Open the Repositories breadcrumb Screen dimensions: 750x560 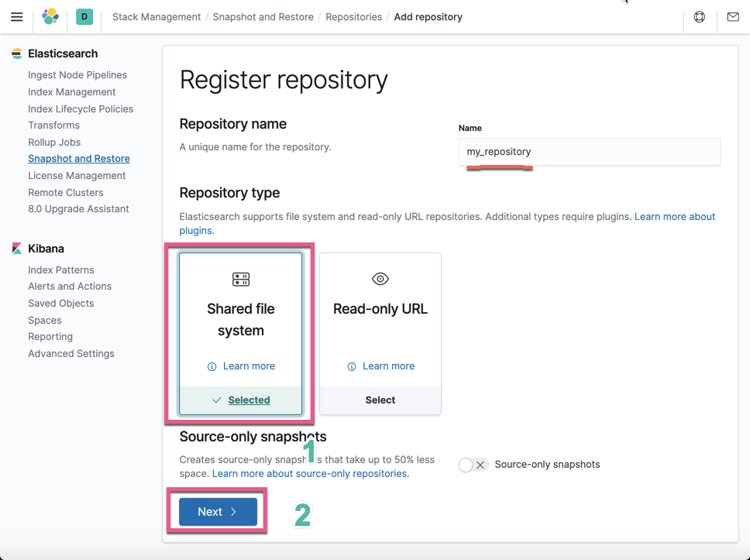[353, 16]
